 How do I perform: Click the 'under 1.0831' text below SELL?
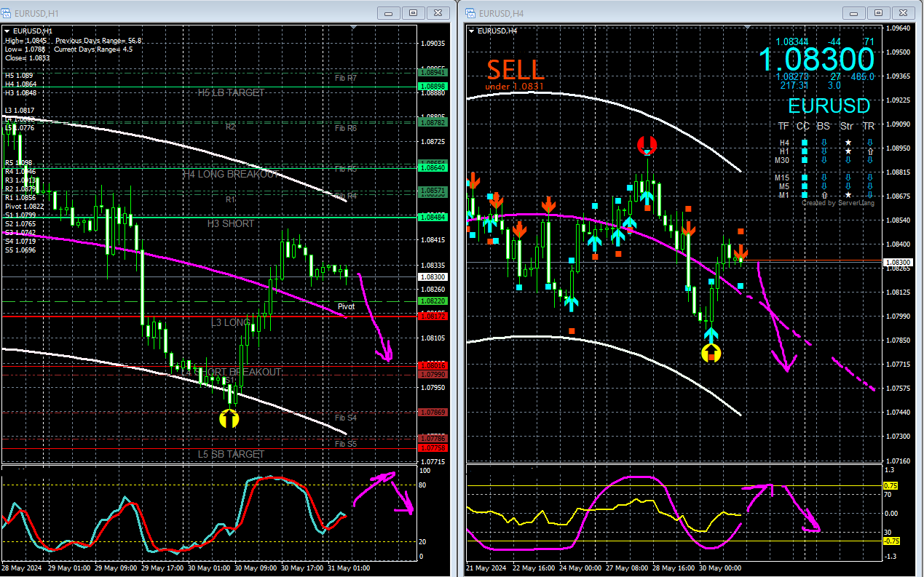pyautogui.click(x=514, y=87)
